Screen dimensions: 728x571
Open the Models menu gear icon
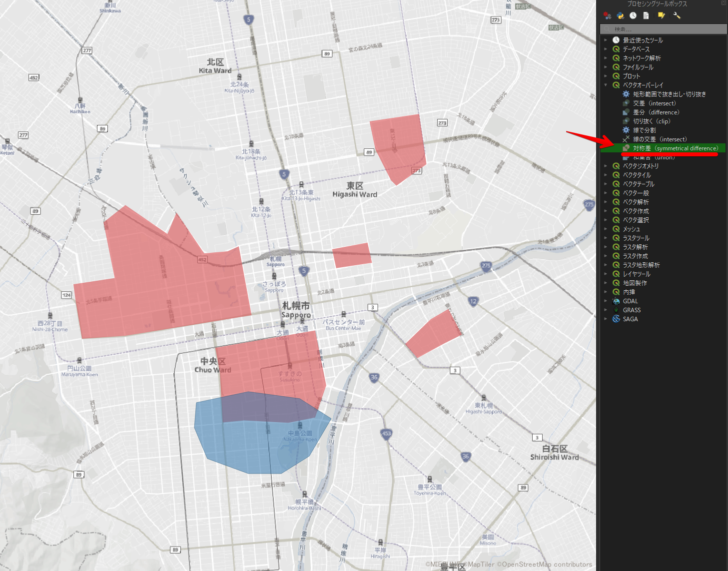(607, 15)
